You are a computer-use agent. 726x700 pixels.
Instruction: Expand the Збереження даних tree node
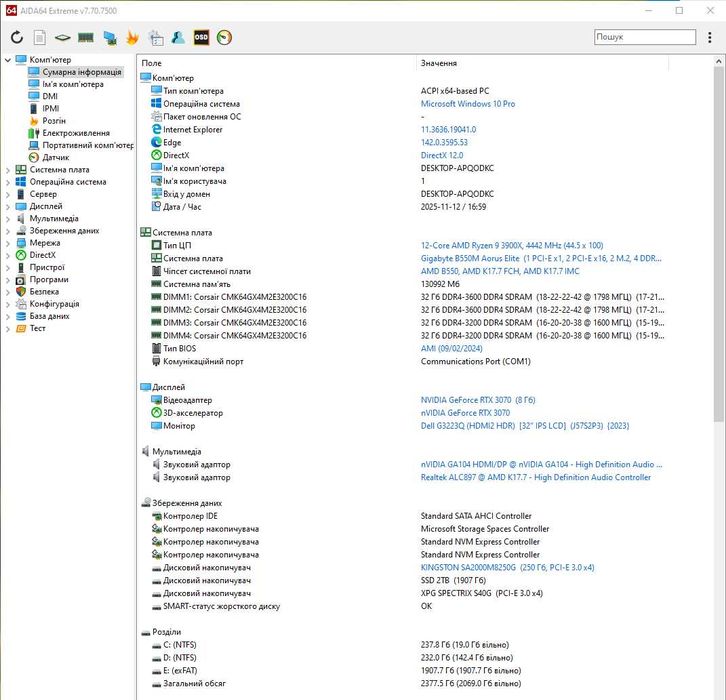7,231
